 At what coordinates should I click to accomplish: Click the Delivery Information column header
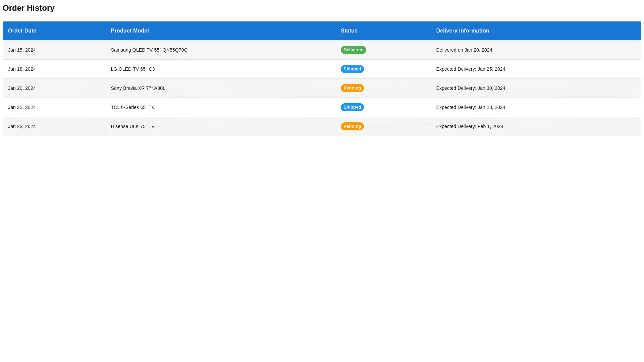click(x=462, y=31)
